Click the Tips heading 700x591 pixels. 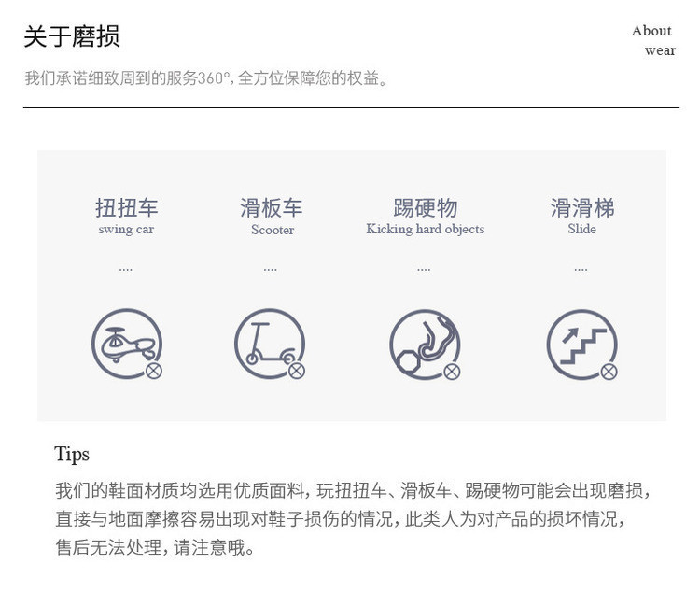click(72, 455)
